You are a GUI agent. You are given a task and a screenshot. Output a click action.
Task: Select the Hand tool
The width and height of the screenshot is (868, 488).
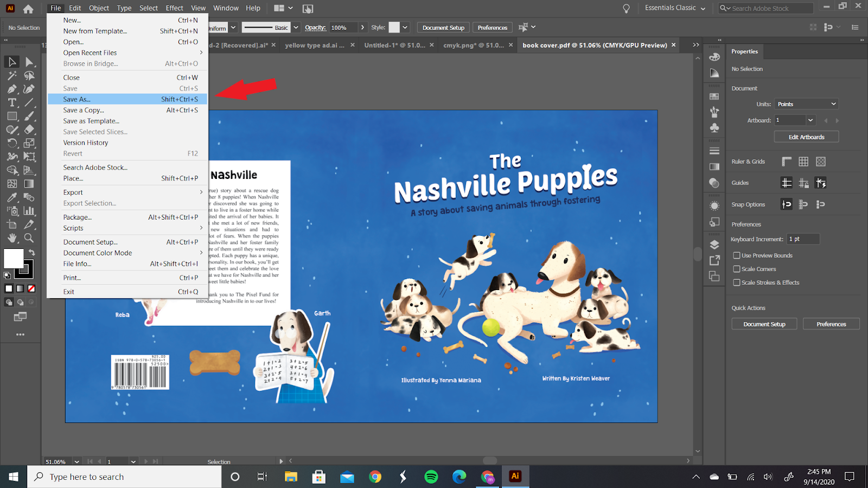(x=12, y=238)
